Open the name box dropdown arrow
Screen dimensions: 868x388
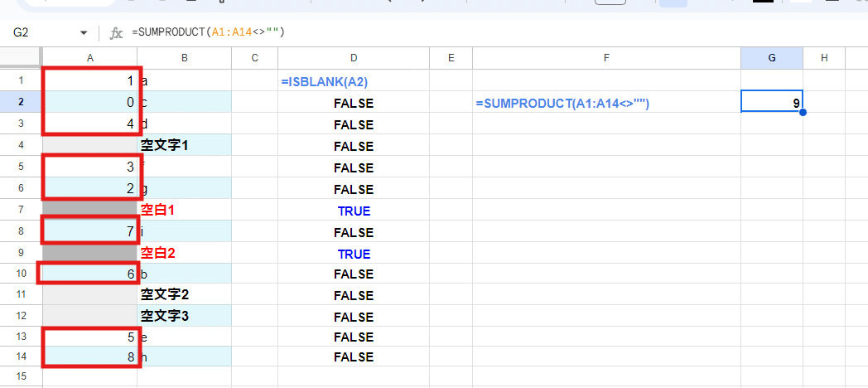pyautogui.click(x=84, y=33)
